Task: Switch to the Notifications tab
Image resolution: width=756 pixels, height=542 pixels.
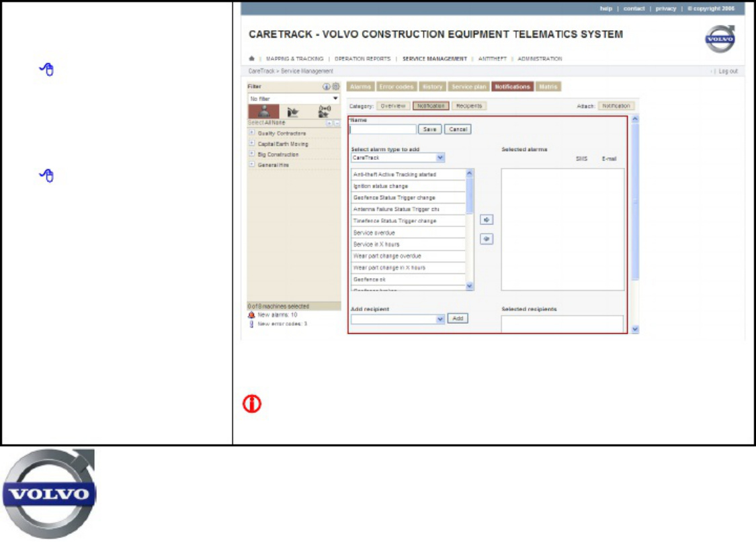Action: pyautogui.click(x=512, y=87)
